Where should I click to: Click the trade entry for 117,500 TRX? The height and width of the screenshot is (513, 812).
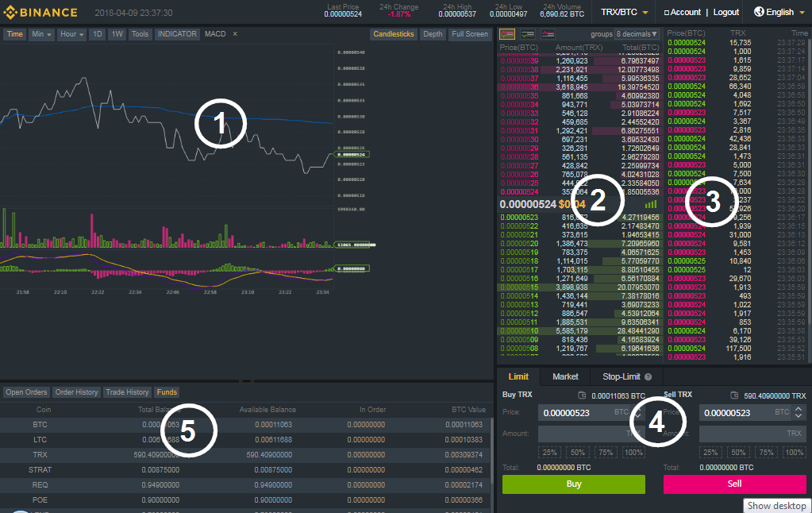(x=737, y=348)
